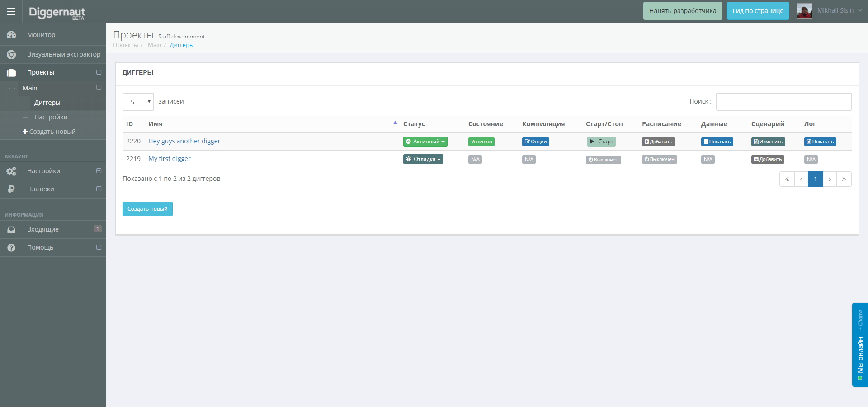868x407 pixels.
Task: Collapse the Main project tree node
Action: 99,87
